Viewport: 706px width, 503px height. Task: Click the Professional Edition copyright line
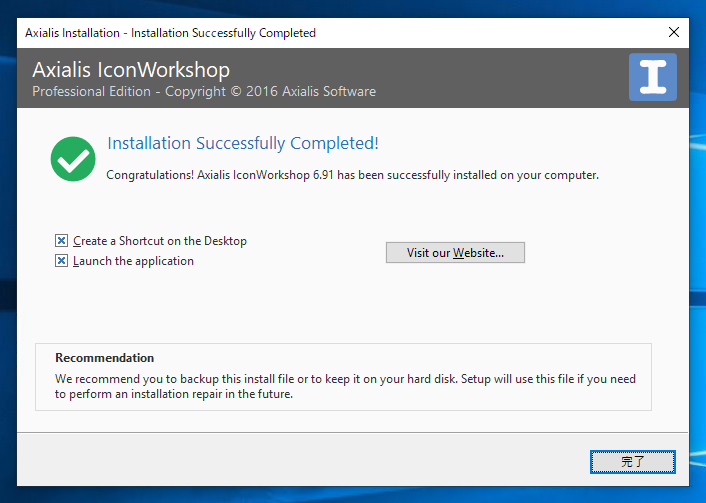pos(204,91)
